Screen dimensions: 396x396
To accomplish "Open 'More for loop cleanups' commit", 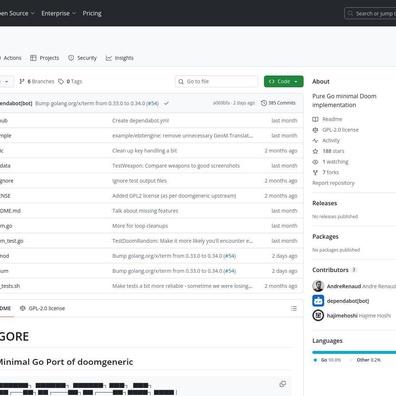I will click(140, 226).
